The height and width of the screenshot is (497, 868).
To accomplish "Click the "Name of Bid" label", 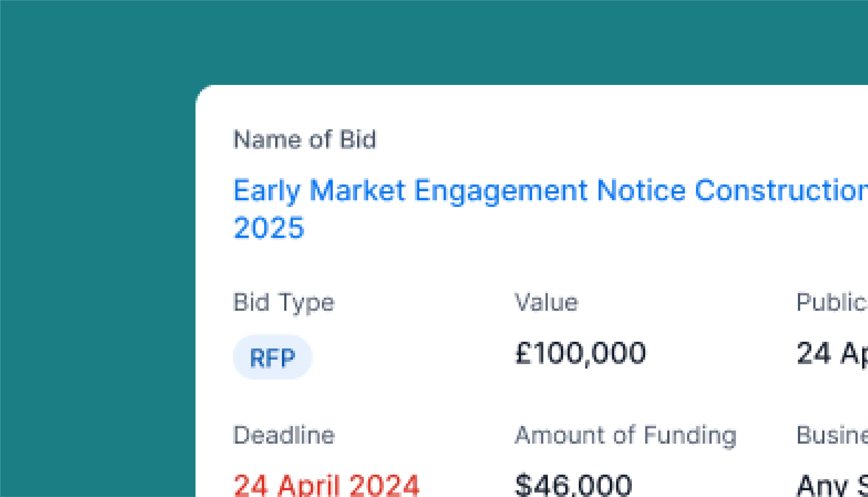I will click(x=305, y=139).
